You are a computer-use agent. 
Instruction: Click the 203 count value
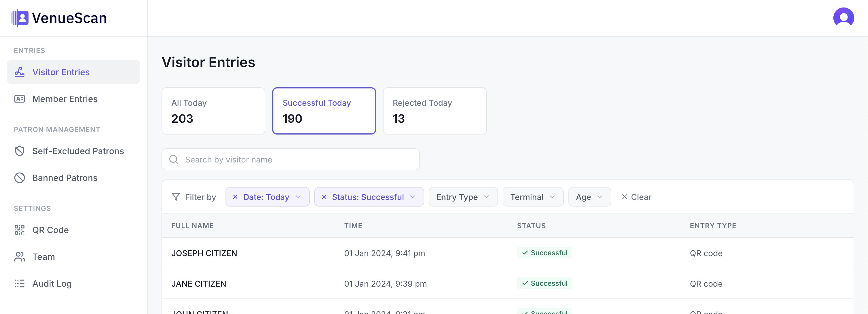click(182, 118)
